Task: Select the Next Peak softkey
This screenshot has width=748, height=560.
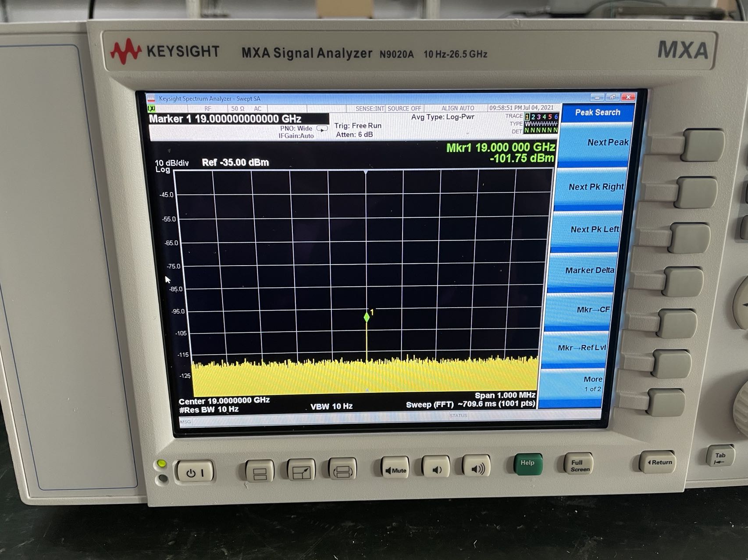Action: coord(607,142)
